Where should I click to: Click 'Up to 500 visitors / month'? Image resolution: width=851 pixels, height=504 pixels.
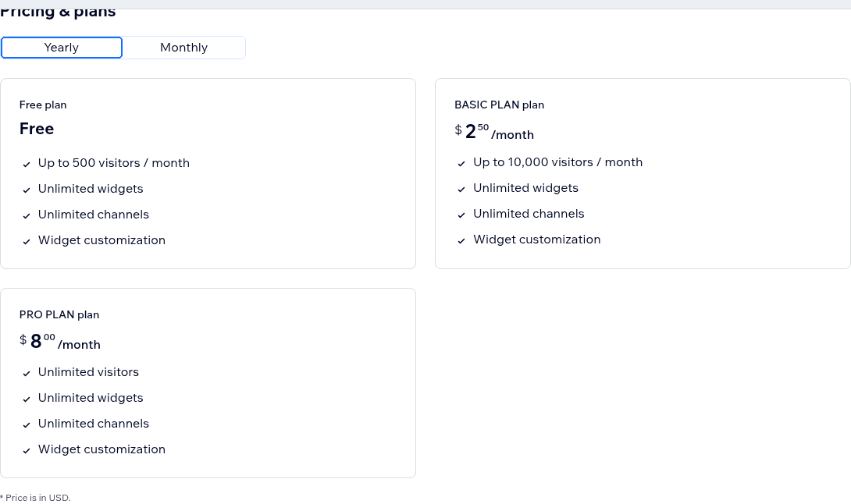coord(113,163)
